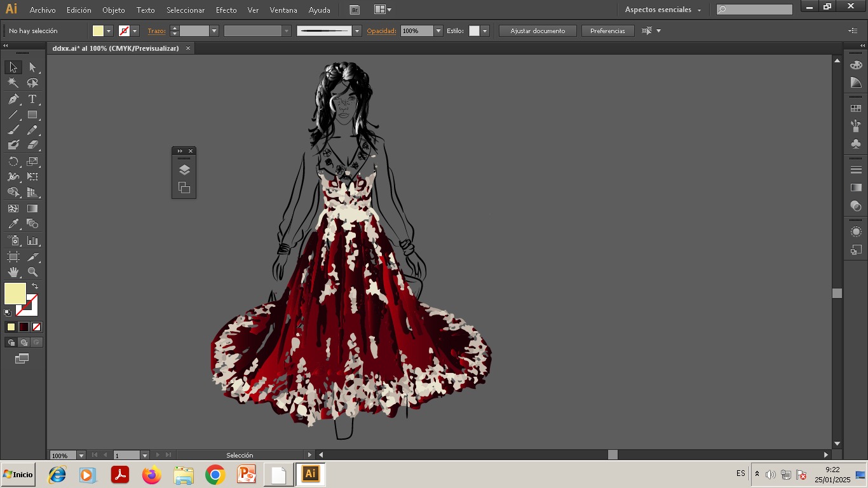This screenshot has height=488, width=868.
Task: Select the Shape Builder tool
Action: point(13,193)
